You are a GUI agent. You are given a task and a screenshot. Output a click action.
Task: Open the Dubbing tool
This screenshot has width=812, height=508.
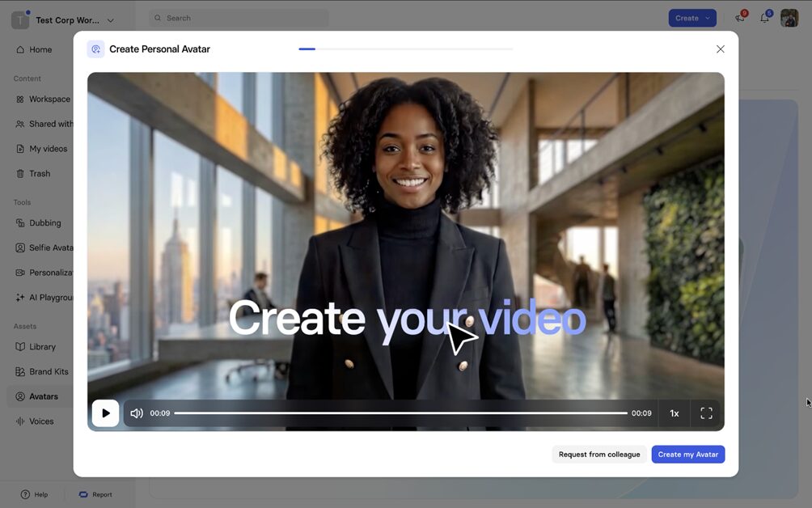[44, 223]
